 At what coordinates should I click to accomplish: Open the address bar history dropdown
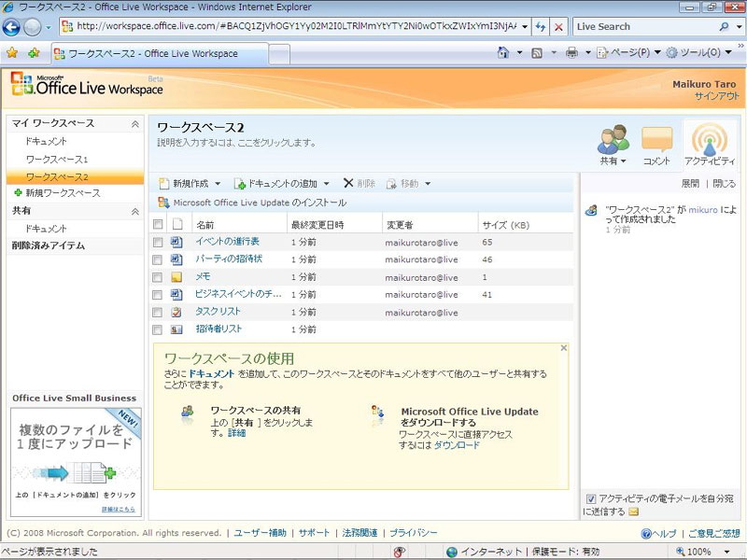[525, 27]
